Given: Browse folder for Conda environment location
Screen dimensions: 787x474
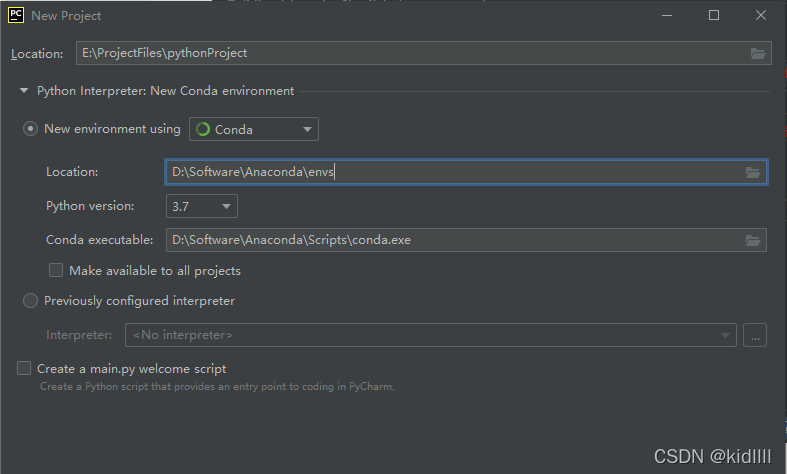Looking at the screenshot, I should [x=753, y=172].
